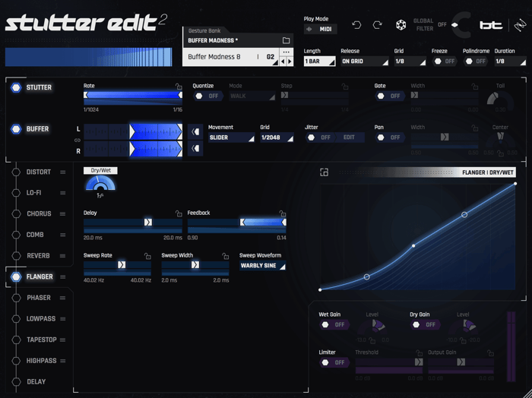Open the Sweep Waveform WARBLY SINE dropdown
This screenshot has width=532, height=398.
(263, 266)
